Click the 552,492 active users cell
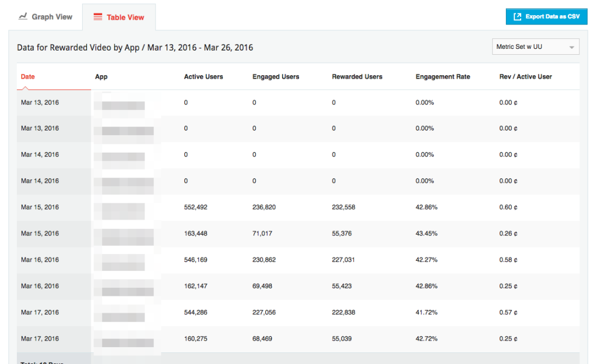 point(195,207)
